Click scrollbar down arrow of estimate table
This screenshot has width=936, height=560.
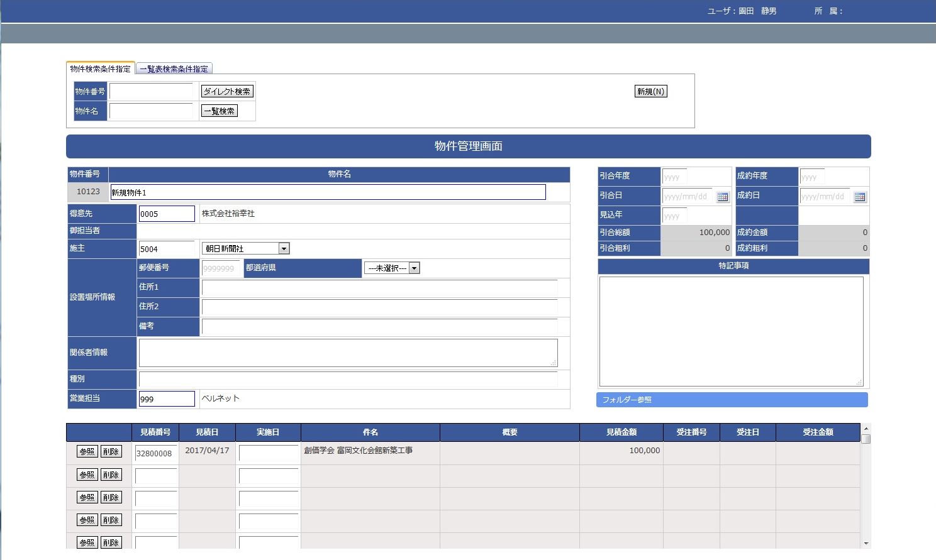[866, 543]
